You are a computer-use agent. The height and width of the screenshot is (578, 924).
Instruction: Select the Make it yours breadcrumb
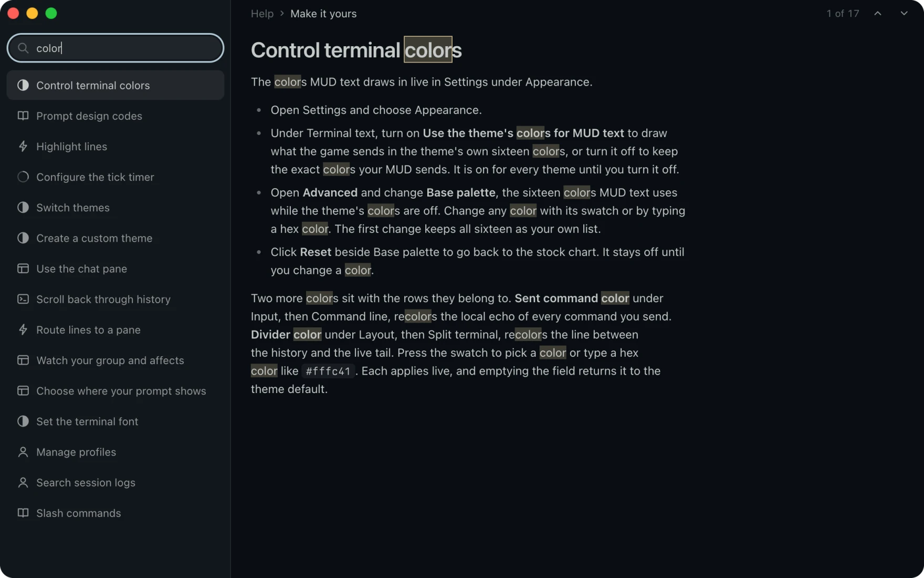[x=323, y=14]
